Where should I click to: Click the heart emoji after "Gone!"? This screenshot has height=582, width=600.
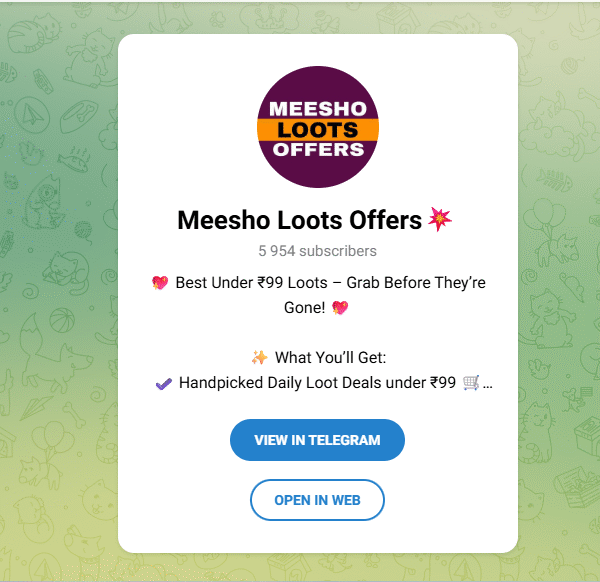tap(341, 309)
